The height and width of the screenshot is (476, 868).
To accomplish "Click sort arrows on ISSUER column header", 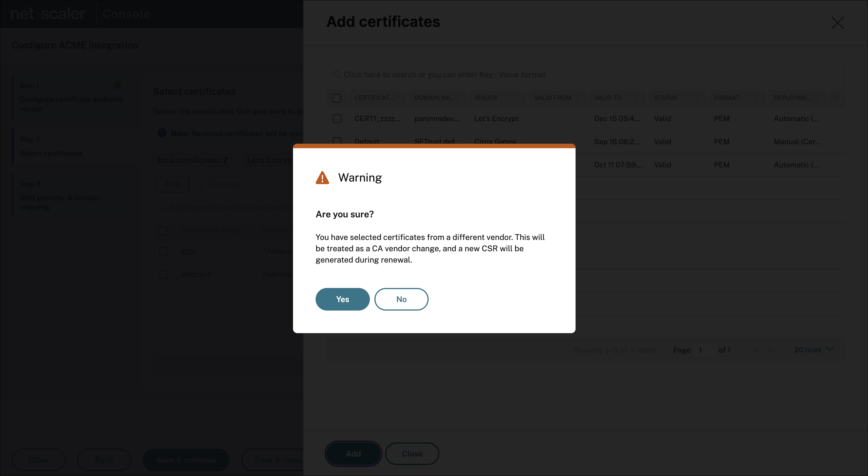I will point(517,98).
